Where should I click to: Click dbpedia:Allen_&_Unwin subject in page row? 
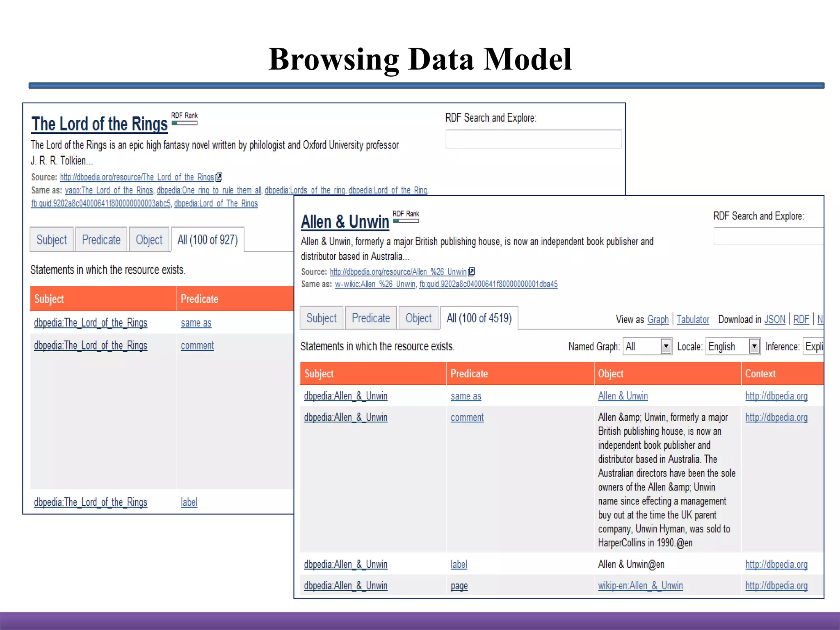pyautogui.click(x=346, y=586)
